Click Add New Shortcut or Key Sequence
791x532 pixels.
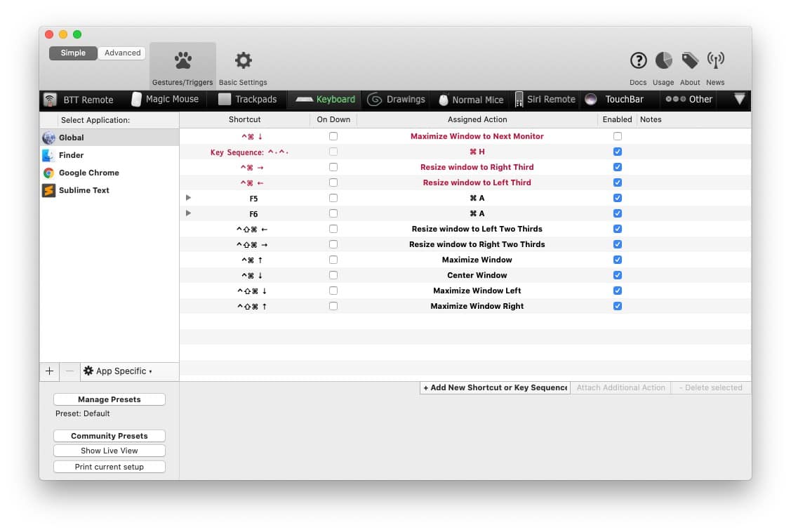pyautogui.click(x=495, y=387)
